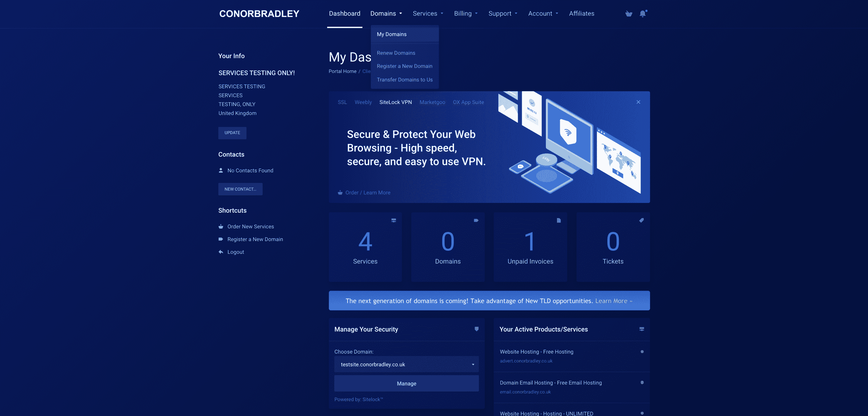Open the Affiliates nav item
868x416 pixels.
pos(581,14)
